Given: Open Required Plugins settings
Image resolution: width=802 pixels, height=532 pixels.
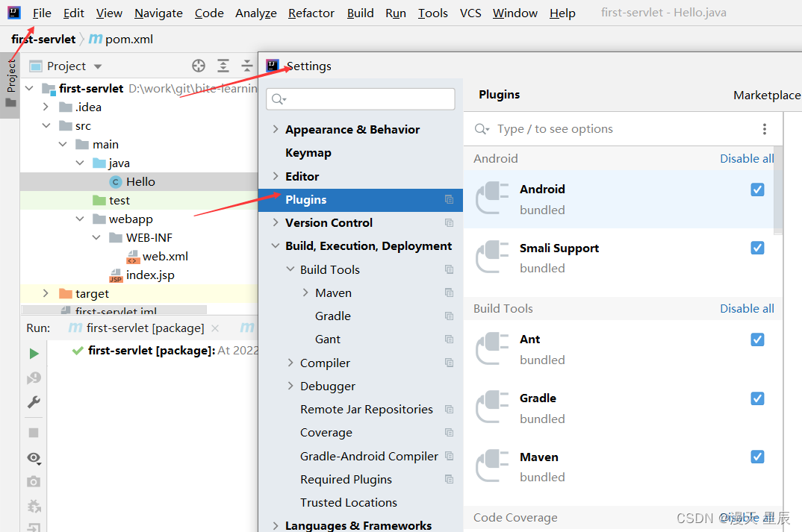Looking at the screenshot, I should click(346, 479).
